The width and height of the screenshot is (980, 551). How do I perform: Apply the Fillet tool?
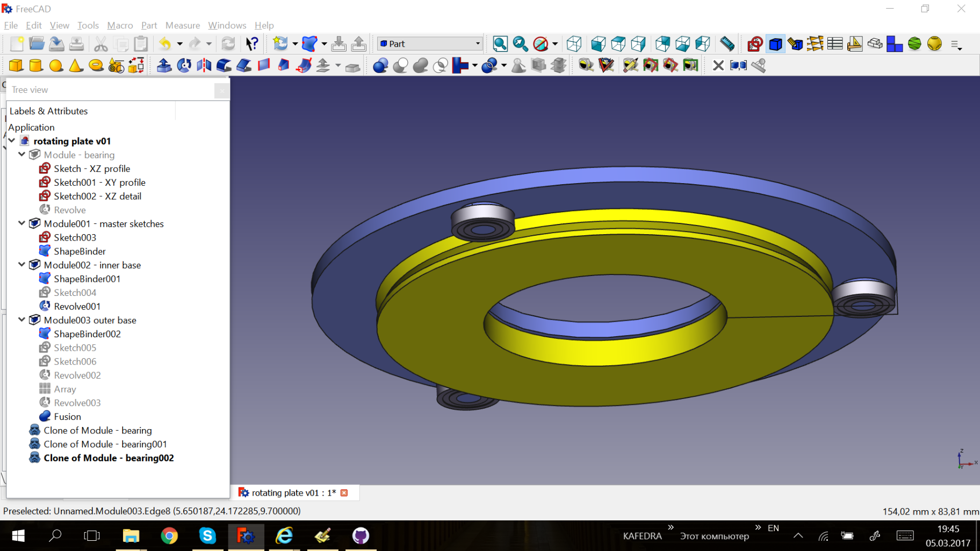click(x=224, y=66)
